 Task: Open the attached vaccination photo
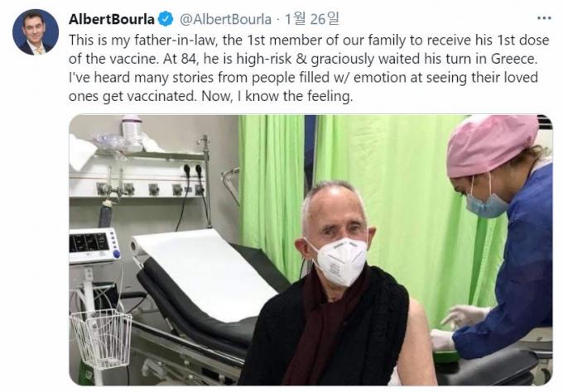(310, 250)
